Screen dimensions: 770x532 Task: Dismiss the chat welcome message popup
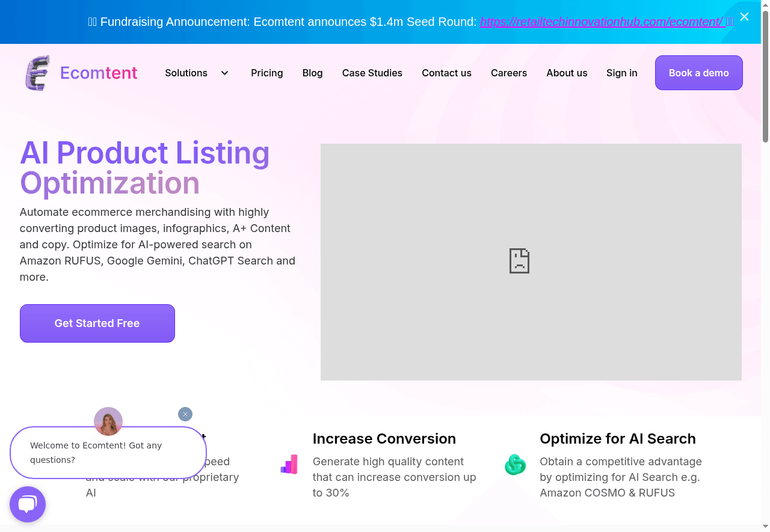(185, 414)
